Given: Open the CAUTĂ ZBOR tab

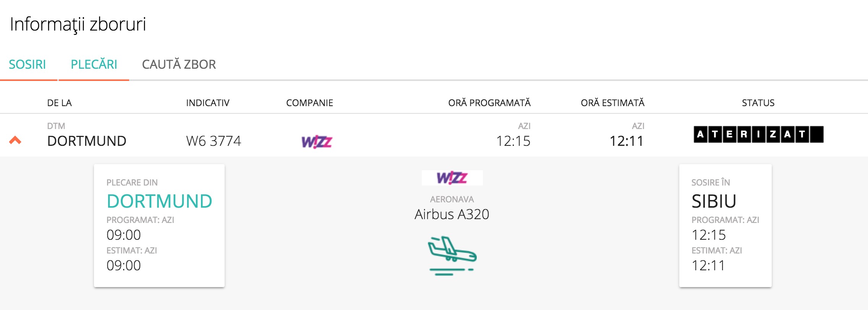Looking at the screenshot, I should [179, 65].
